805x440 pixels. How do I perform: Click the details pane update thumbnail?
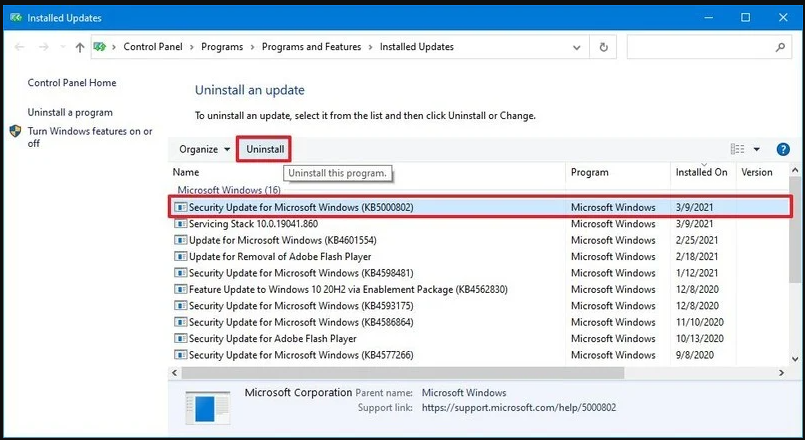207,408
